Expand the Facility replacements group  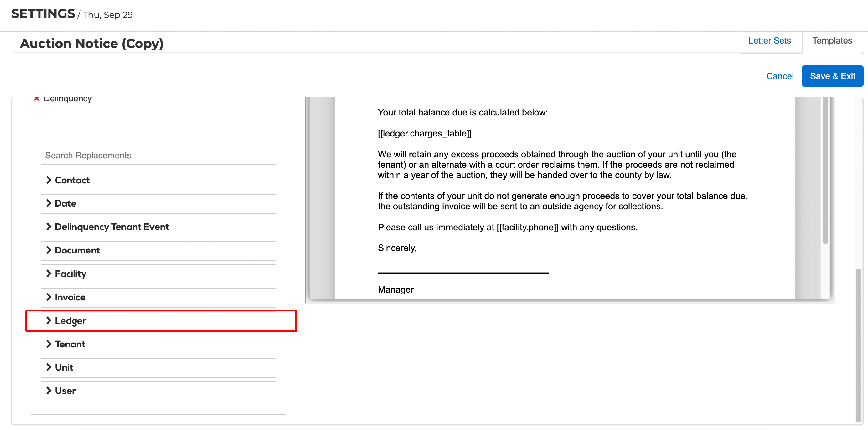point(158,274)
